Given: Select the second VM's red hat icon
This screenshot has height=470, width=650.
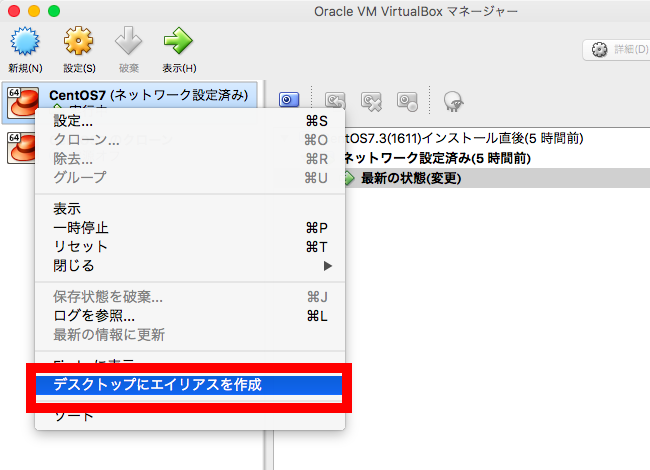Looking at the screenshot, I should pyautogui.click(x=21, y=148).
